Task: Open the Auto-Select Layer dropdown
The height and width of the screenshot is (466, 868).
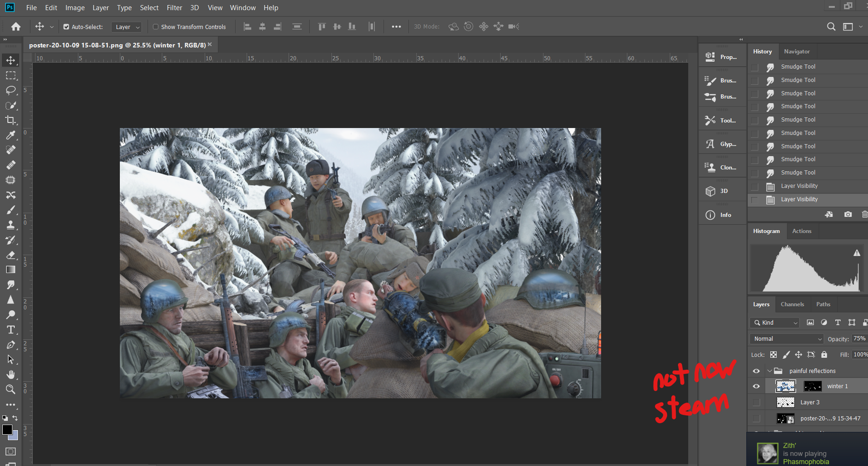Action: point(126,27)
